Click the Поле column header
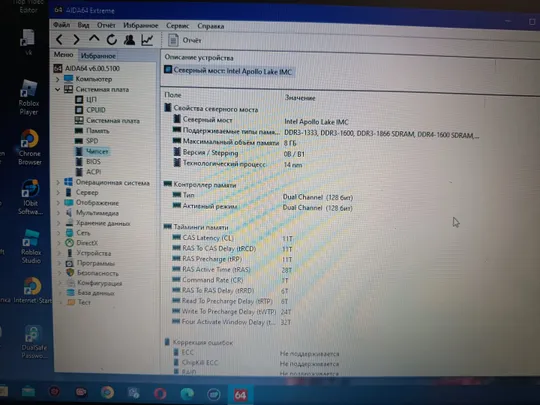The height and width of the screenshot is (405, 540). pyautogui.click(x=173, y=95)
